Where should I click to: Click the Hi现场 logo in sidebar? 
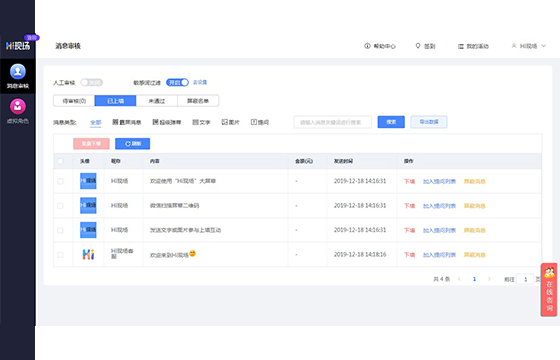tap(18, 46)
